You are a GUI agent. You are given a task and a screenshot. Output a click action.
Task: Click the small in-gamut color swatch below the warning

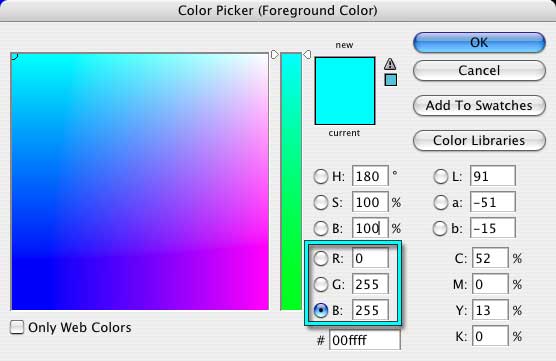(390, 80)
